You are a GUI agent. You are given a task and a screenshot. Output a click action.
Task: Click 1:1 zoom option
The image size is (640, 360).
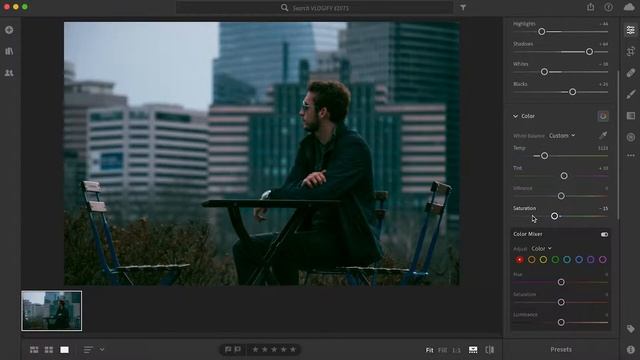(456, 350)
